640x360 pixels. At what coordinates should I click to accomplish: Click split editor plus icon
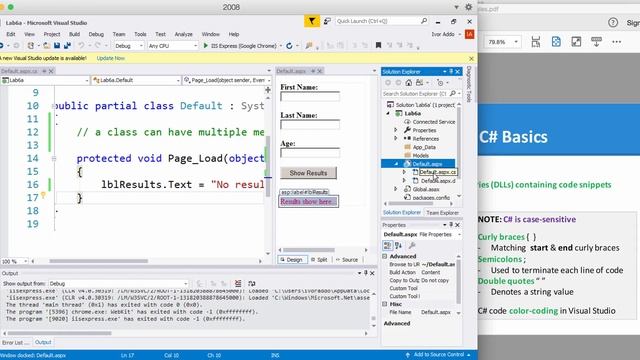(x=268, y=89)
